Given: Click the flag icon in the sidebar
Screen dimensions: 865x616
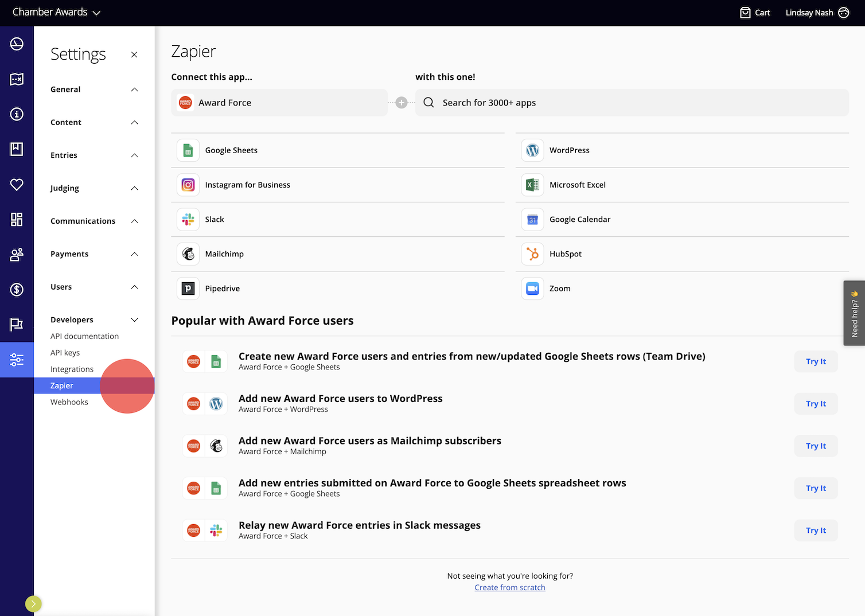Looking at the screenshot, I should click(x=17, y=325).
